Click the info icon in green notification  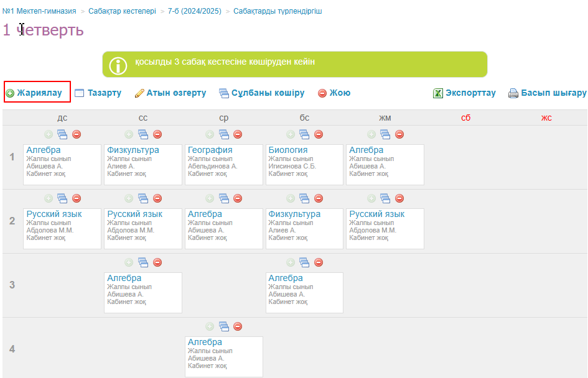click(118, 65)
